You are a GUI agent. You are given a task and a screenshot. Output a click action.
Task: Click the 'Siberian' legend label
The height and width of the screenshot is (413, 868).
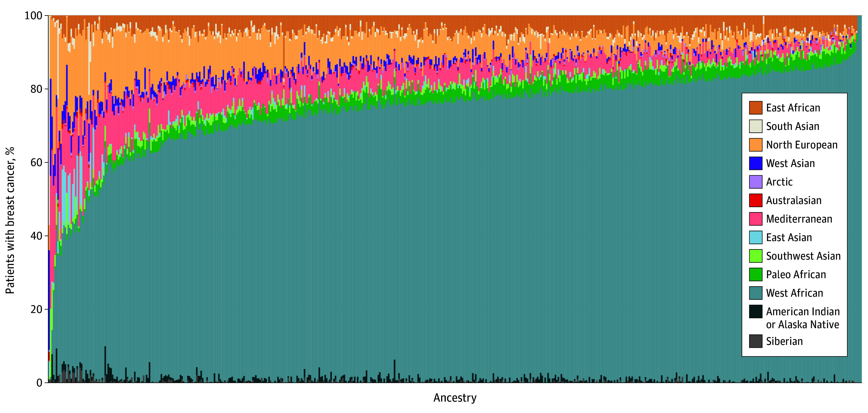tap(784, 342)
